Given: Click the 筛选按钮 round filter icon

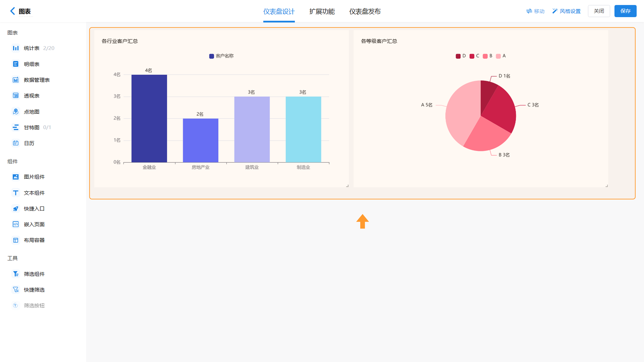Looking at the screenshot, I should (x=15, y=305).
